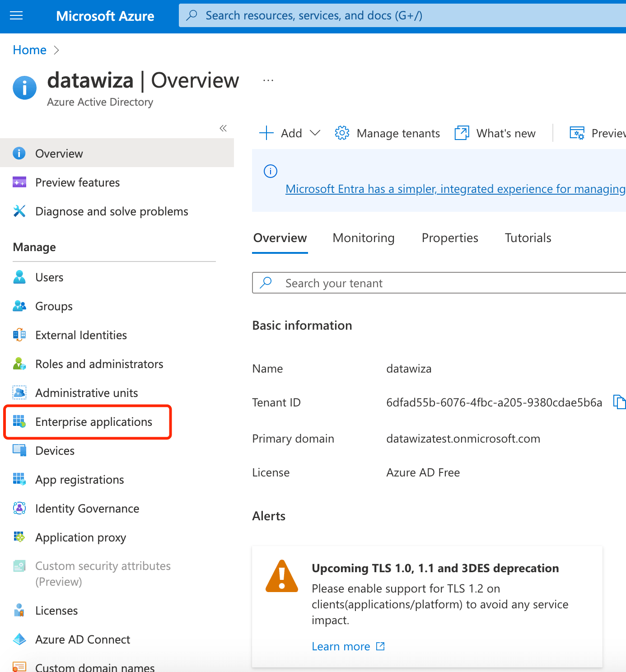The image size is (626, 672).
Task: Click the TLS deprecation warning triangle icon
Action: click(282, 576)
